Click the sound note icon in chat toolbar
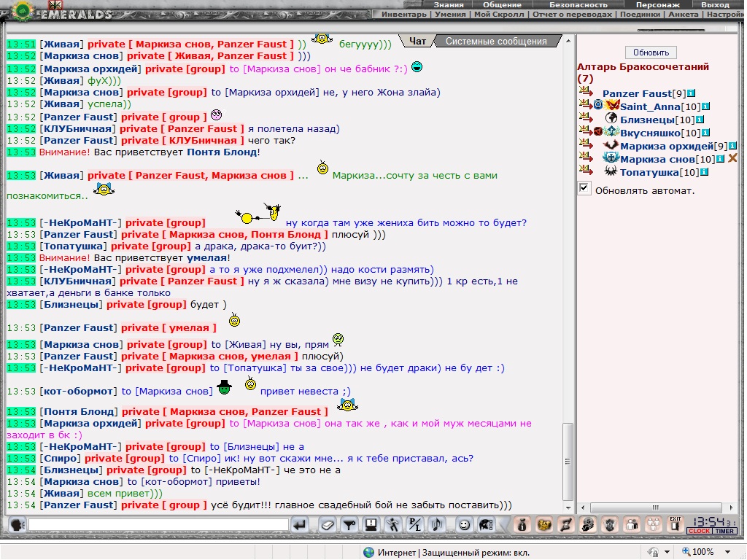Image resolution: width=747 pixels, height=560 pixels. 436,525
